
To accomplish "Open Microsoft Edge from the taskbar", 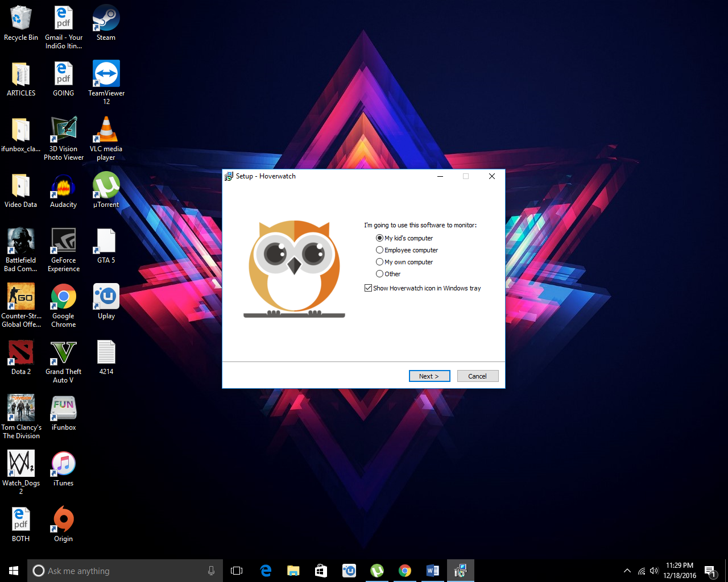I will pyautogui.click(x=266, y=571).
